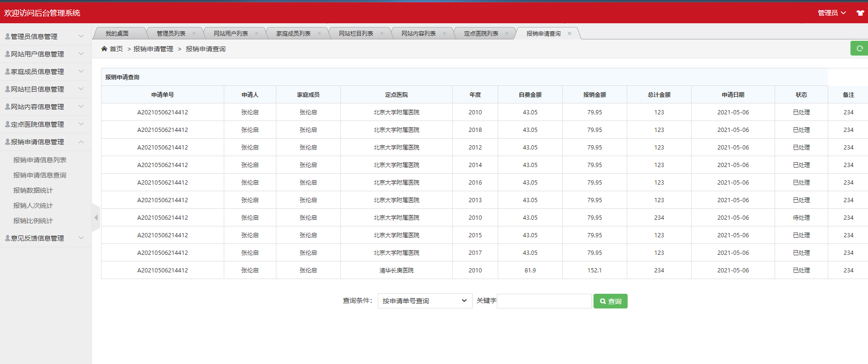Close the 网站栏目列表 tab
The width and height of the screenshot is (868, 364).
(x=382, y=33)
